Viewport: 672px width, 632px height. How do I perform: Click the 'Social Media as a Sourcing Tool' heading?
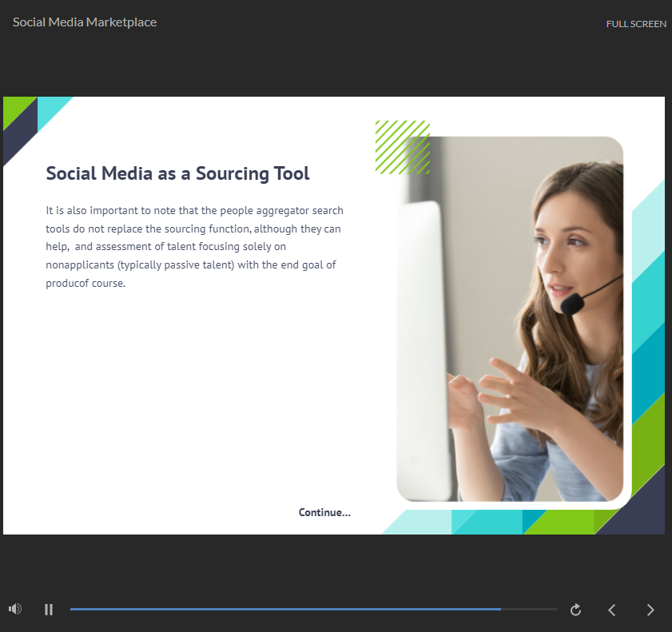[177, 173]
